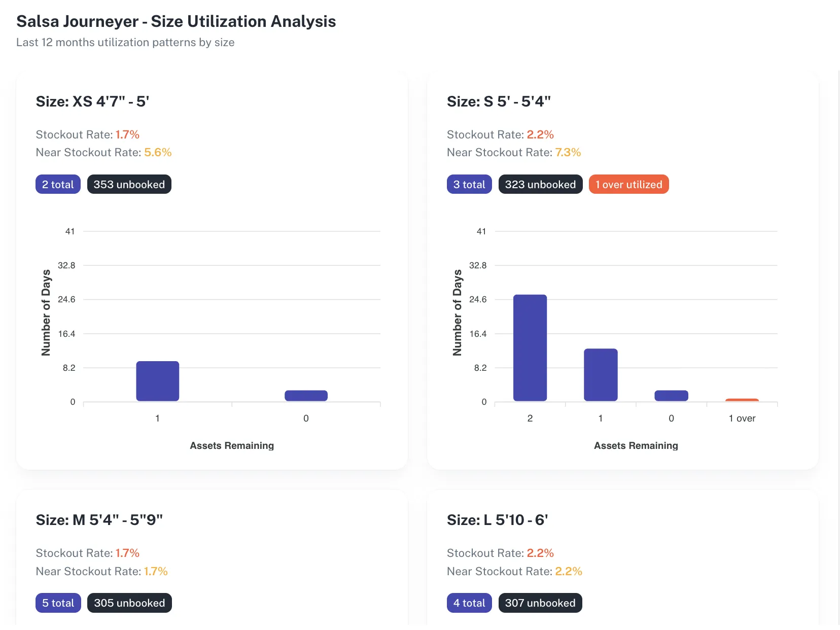Click the "307 unbooked" badge for size L
This screenshot has height=630, width=840.
(540, 603)
